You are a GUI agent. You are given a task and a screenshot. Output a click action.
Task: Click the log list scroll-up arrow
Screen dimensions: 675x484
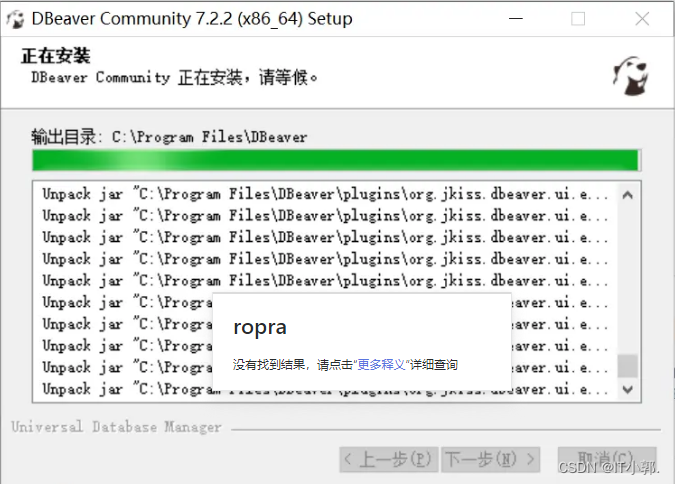[x=628, y=195]
